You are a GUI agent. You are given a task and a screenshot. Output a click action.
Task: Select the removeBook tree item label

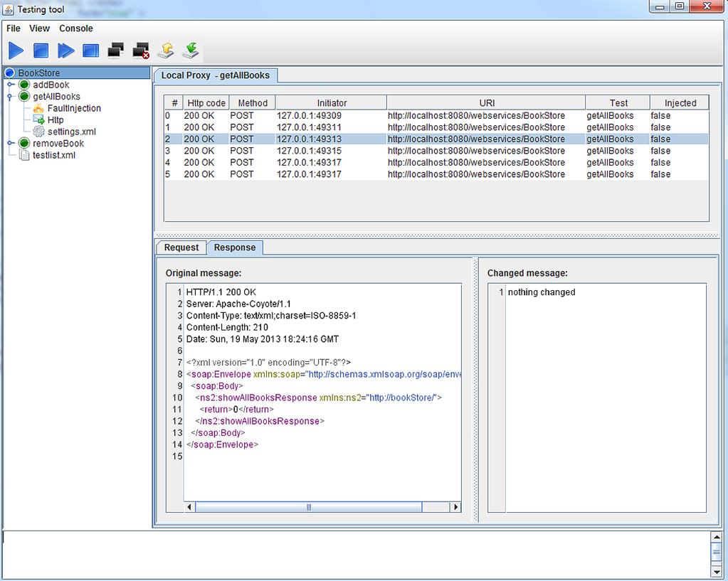point(58,144)
